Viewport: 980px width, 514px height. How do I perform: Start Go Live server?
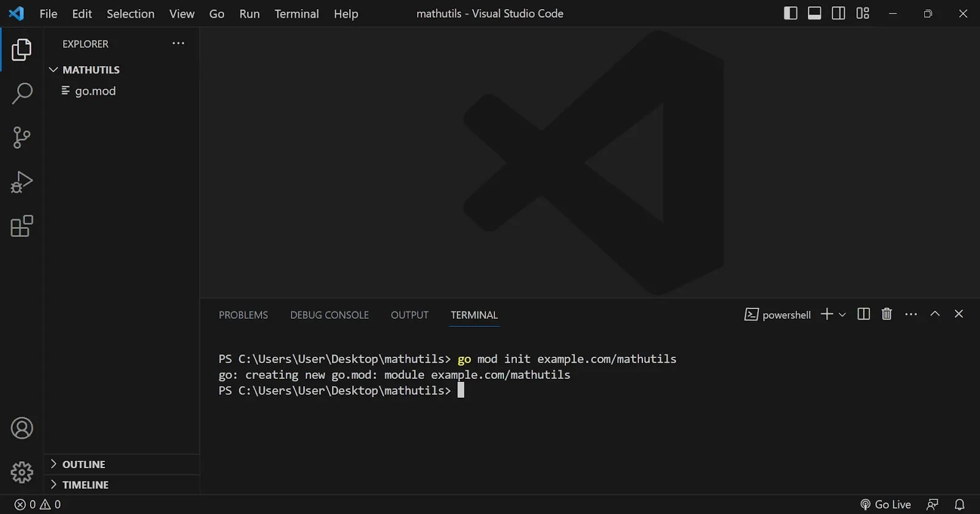pos(886,504)
